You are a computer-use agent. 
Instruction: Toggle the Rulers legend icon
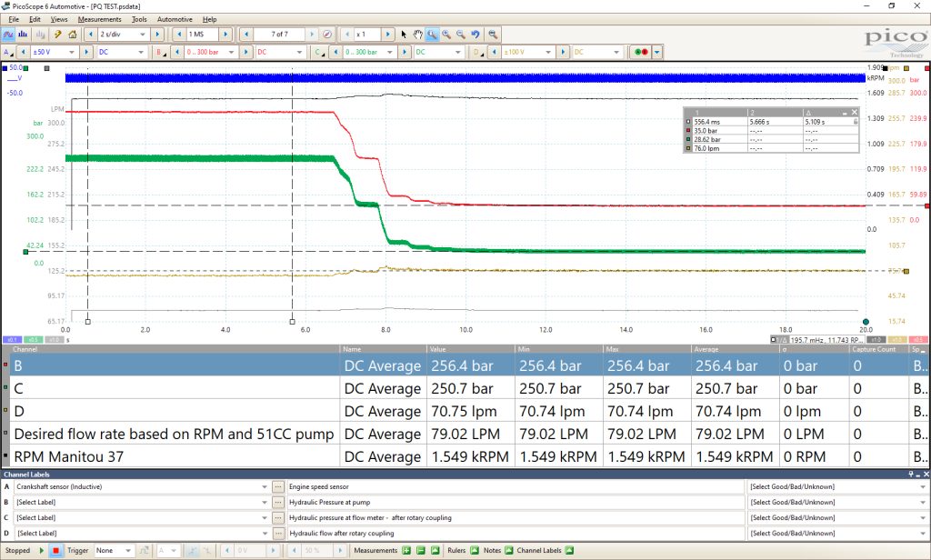click(475, 551)
